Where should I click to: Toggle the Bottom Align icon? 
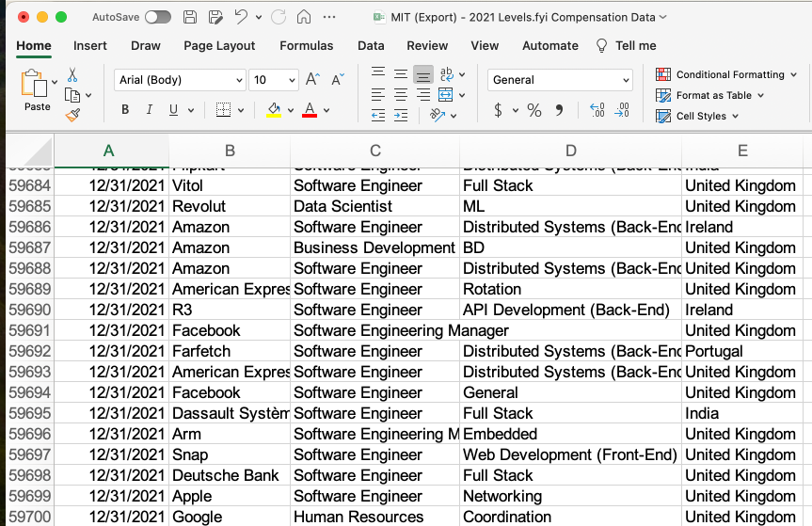[423, 74]
